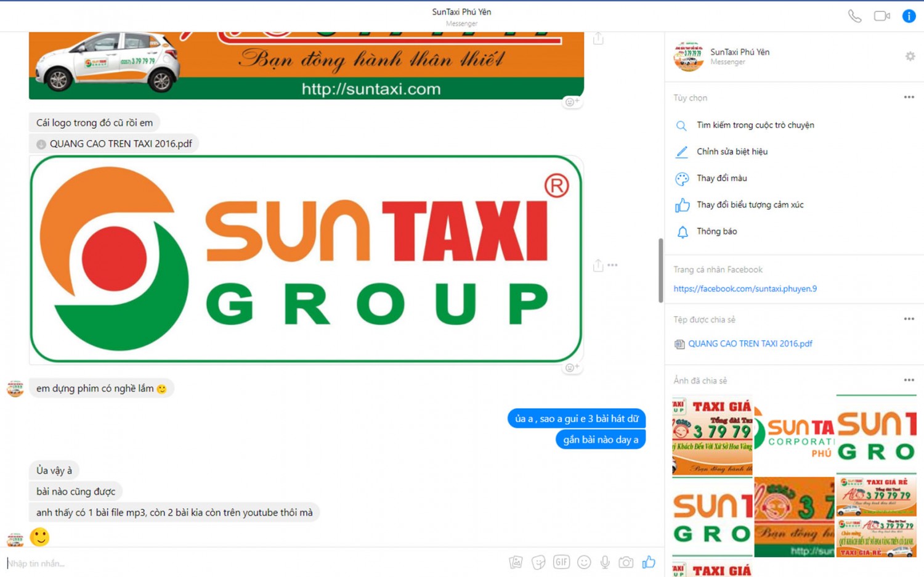This screenshot has height=577, width=924.
Task: Click the message 'Cái logo trong đó cũ rồi em'
Action: coord(94,123)
